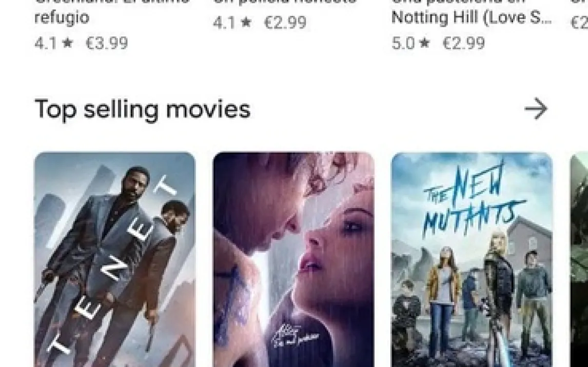Click the star icon next to 4.1 €2.99
Viewport: 588px width, 367px height.
(246, 22)
